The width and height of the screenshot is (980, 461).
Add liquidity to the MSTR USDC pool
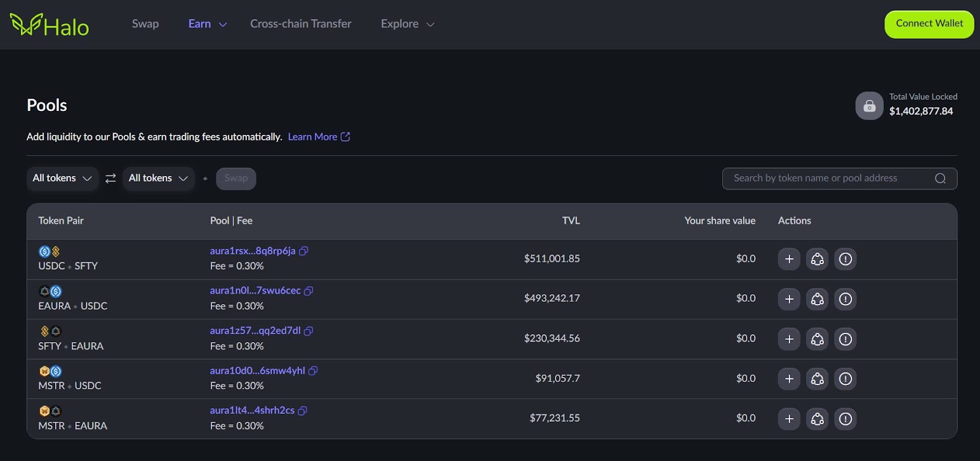click(789, 379)
